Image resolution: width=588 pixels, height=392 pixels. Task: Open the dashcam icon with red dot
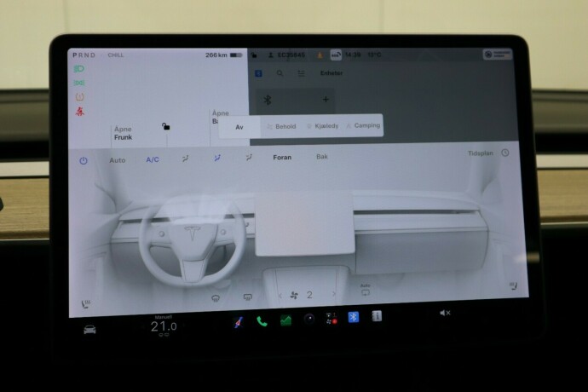pyautogui.click(x=331, y=319)
